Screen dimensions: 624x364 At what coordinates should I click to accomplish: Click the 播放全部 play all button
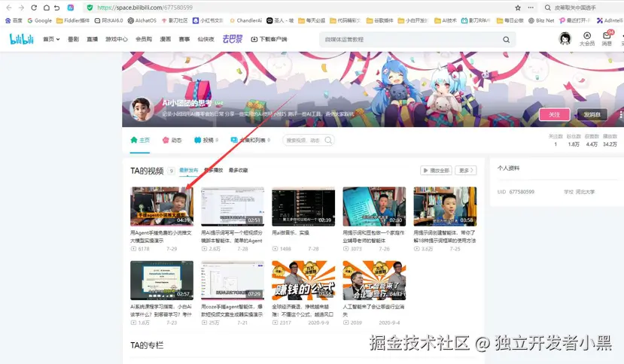[436, 171]
